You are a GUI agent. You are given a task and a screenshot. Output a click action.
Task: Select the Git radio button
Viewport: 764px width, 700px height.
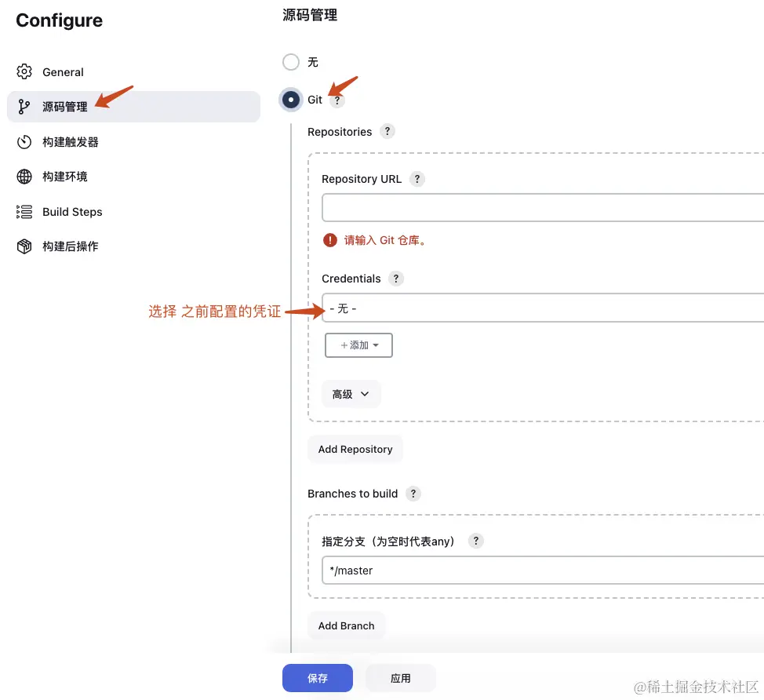(291, 100)
